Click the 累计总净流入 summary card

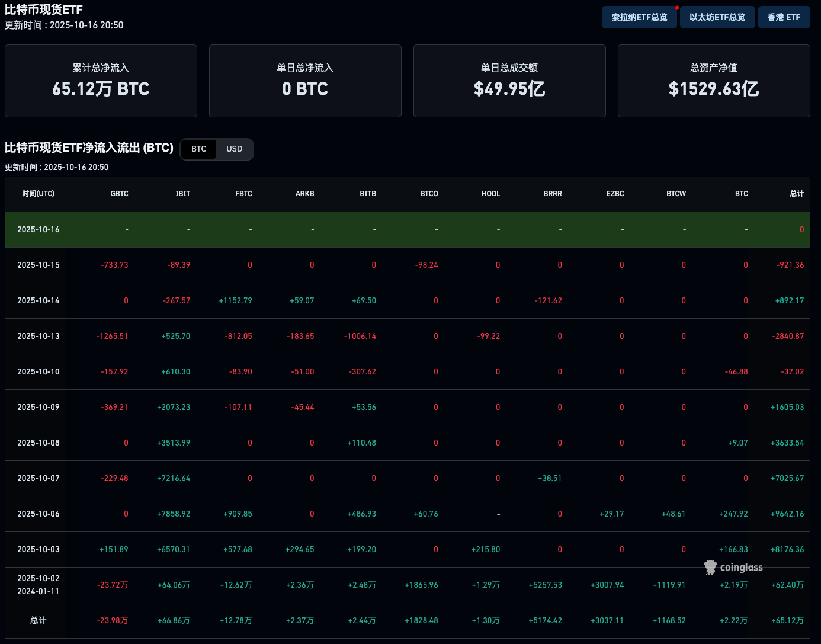101,81
